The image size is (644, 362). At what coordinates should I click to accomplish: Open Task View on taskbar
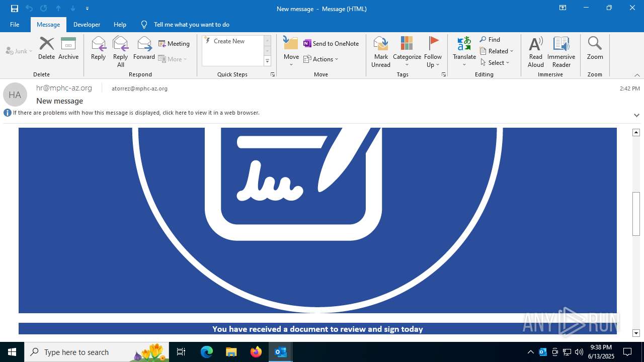pyautogui.click(x=181, y=352)
